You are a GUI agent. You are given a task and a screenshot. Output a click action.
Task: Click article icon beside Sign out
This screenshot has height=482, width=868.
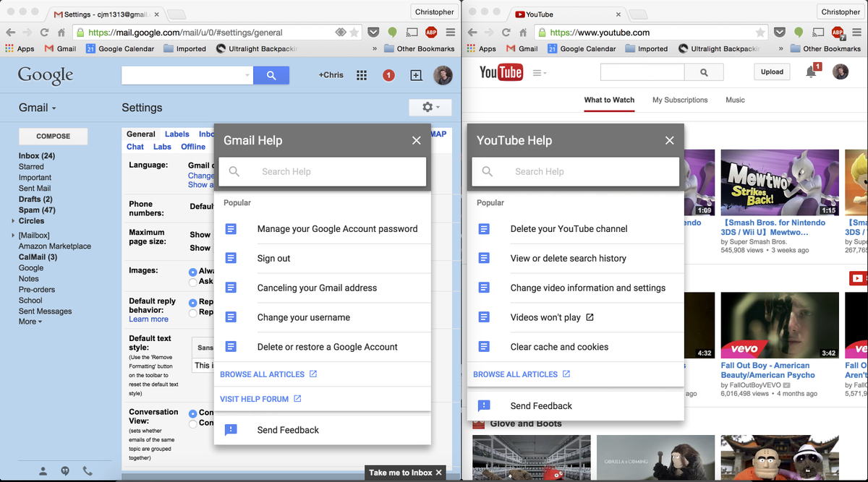point(231,258)
